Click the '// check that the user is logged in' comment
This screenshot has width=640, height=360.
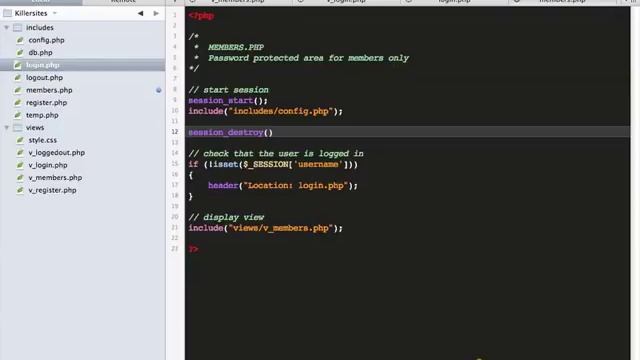point(276,154)
